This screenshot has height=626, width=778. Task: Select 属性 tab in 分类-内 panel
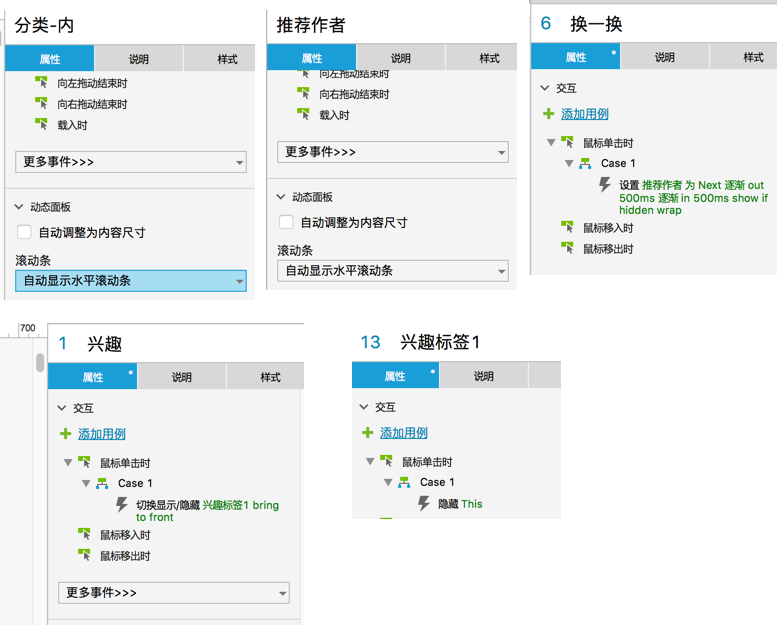tap(50, 59)
